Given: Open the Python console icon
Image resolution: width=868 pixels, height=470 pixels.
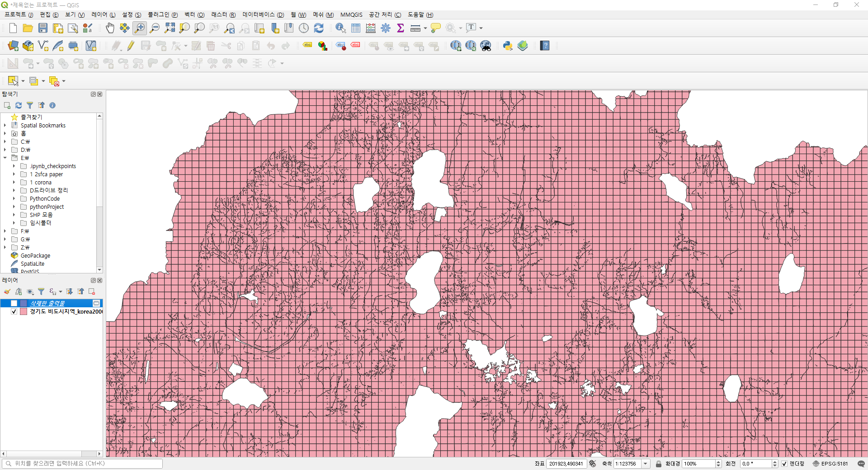Looking at the screenshot, I should point(508,46).
